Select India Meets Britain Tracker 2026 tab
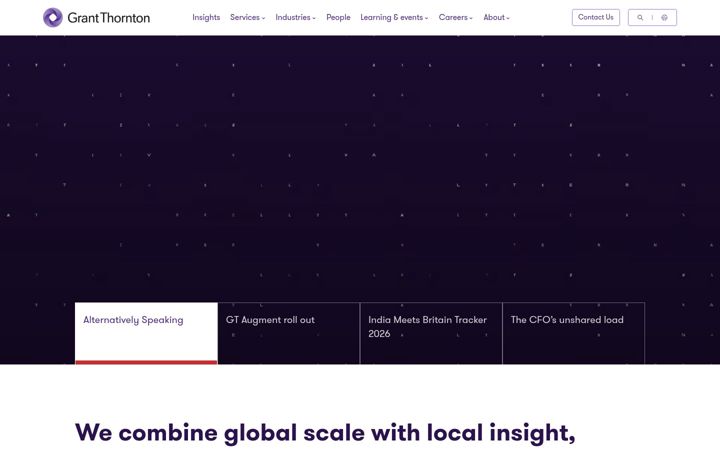720x450 pixels. pyautogui.click(x=431, y=333)
